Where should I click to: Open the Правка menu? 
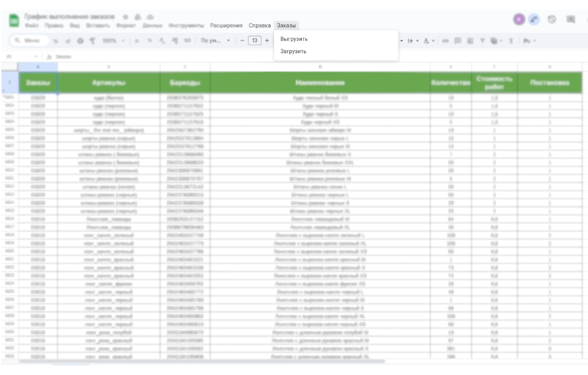pos(54,25)
